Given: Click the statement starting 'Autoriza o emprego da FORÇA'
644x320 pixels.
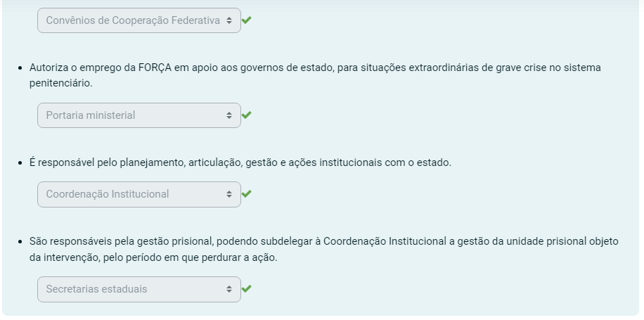Looking at the screenshot, I should [314, 68].
